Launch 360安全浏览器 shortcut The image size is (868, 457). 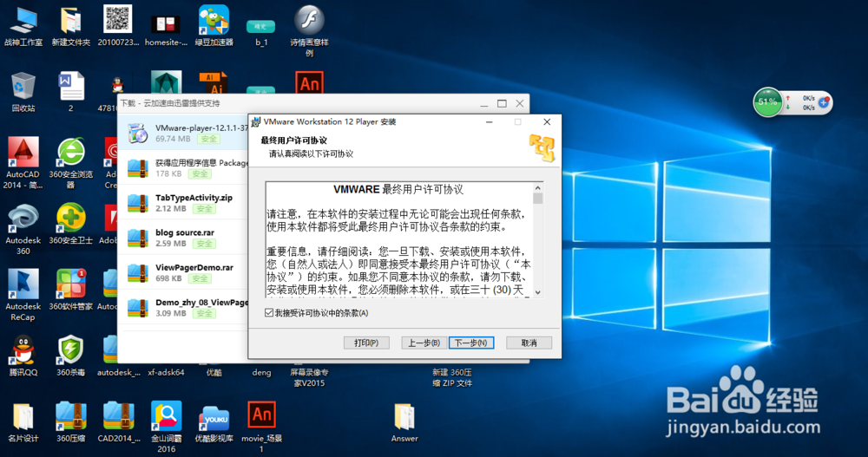click(71, 163)
